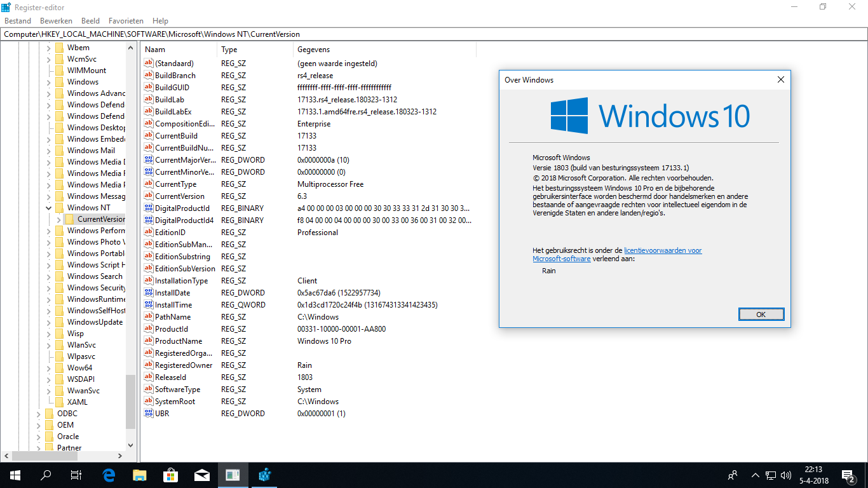Select the WIMMount folder icon

click(x=59, y=71)
